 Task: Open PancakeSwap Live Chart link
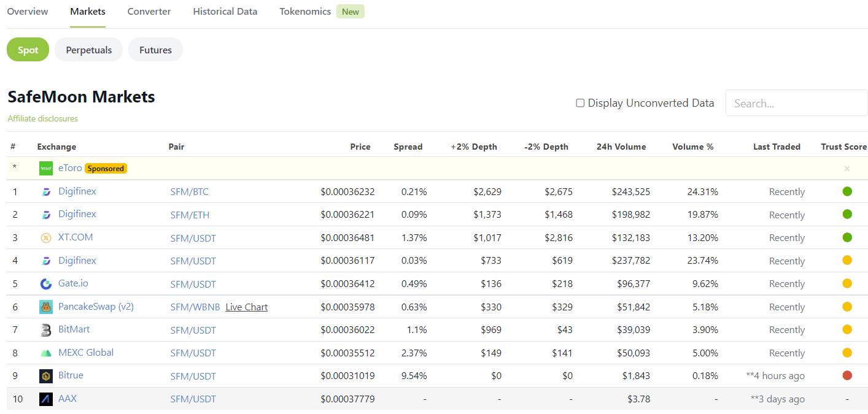[x=246, y=307]
